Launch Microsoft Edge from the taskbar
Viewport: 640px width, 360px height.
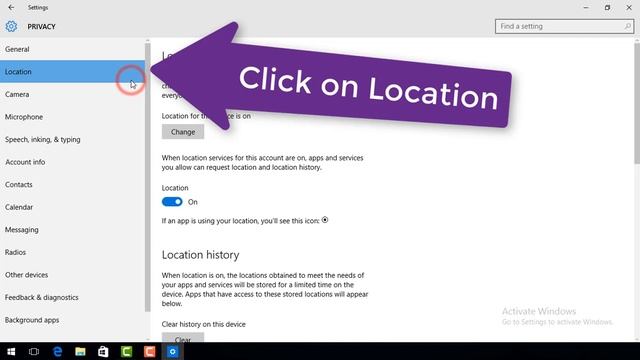(57, 351)
